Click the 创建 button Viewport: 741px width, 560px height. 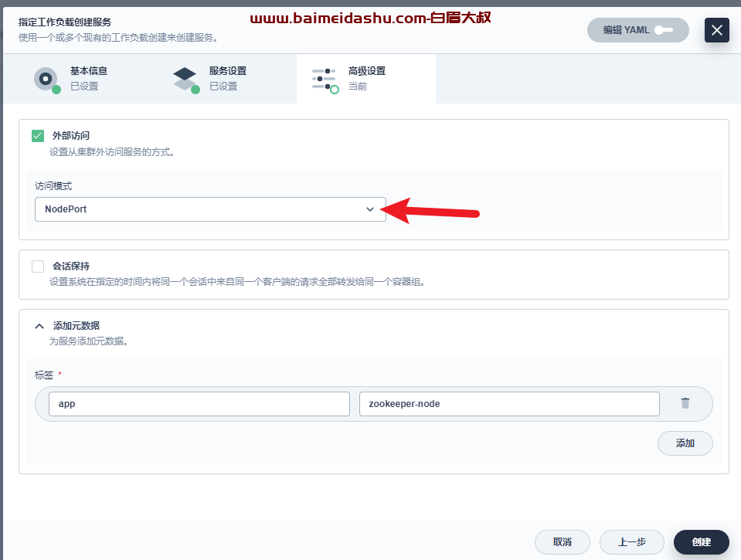[702, 542]
